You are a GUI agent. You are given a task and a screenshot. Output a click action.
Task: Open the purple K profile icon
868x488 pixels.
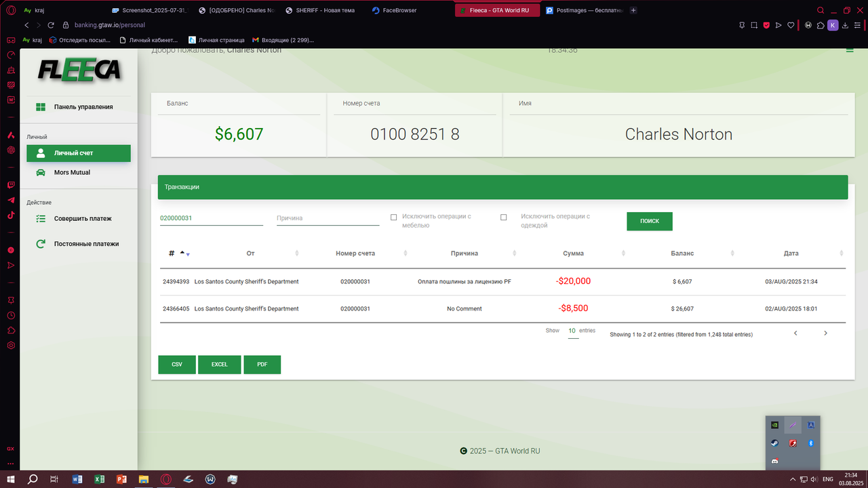point(833,25)
